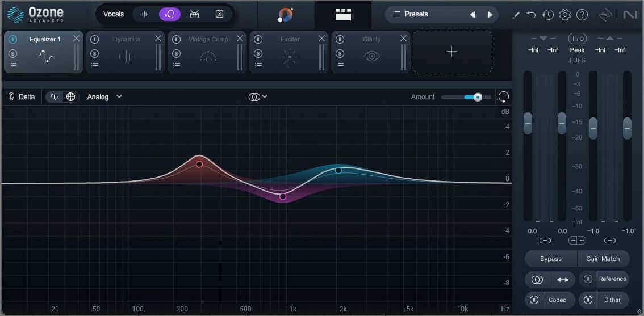Open the settings gear

point(565,15)
